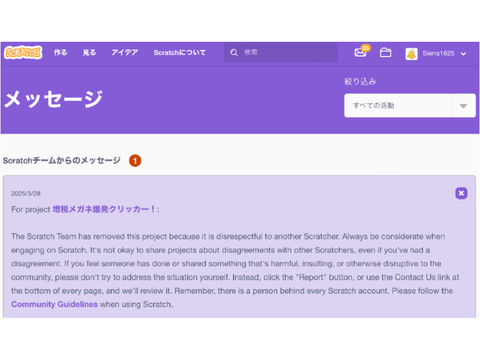Viewport: 480px width, 360px height.
Task: Expand the account dropdown chevron
Action: coord(463,54)
